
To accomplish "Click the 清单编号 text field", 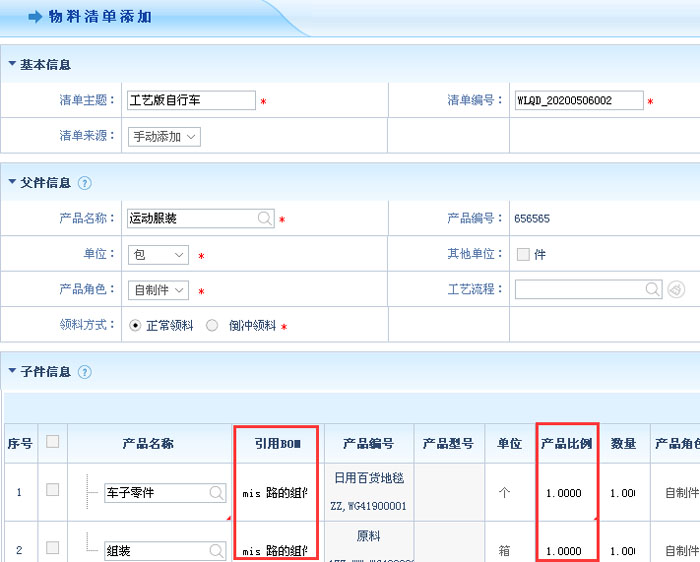I will (577, 100).
